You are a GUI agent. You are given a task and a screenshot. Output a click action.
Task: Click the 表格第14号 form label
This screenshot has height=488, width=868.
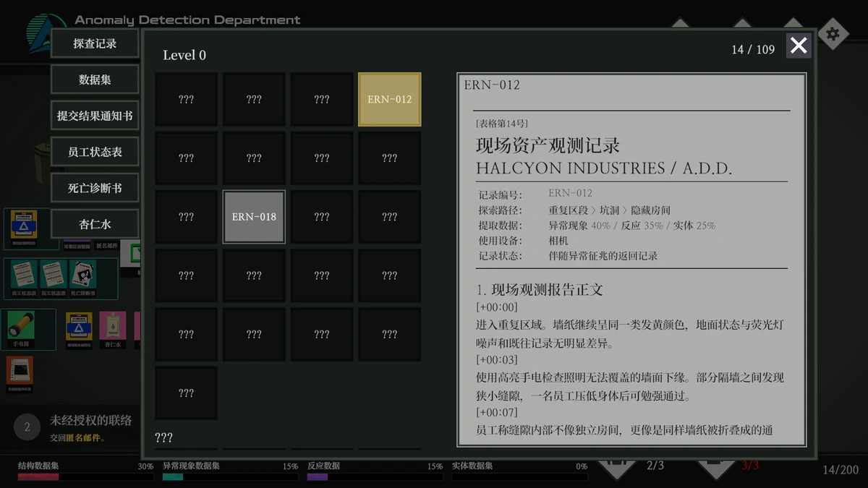pyautogui.click(x=502, y=124)
